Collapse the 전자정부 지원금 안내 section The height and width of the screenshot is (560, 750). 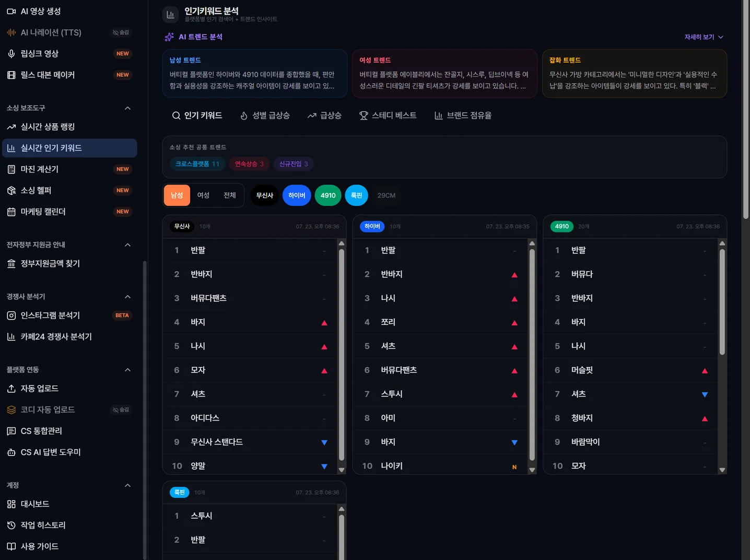click(128, 245)
